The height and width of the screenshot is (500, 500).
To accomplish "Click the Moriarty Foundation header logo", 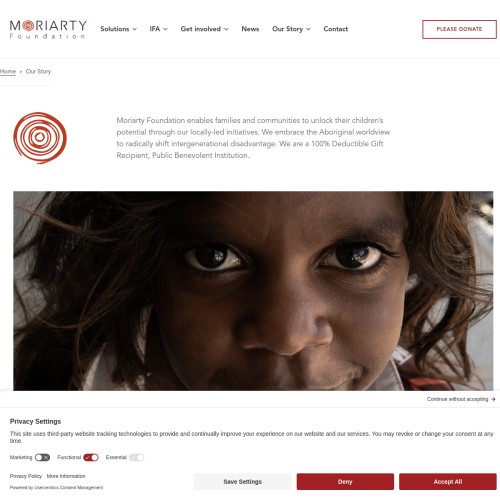I will [x=48, y=29].
